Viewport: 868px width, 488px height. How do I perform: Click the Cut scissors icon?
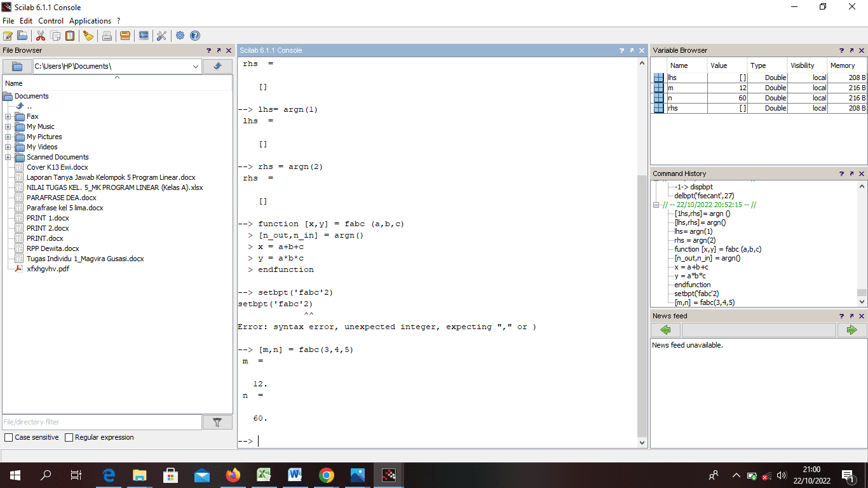pyautogui.click(x=41, y=36)
